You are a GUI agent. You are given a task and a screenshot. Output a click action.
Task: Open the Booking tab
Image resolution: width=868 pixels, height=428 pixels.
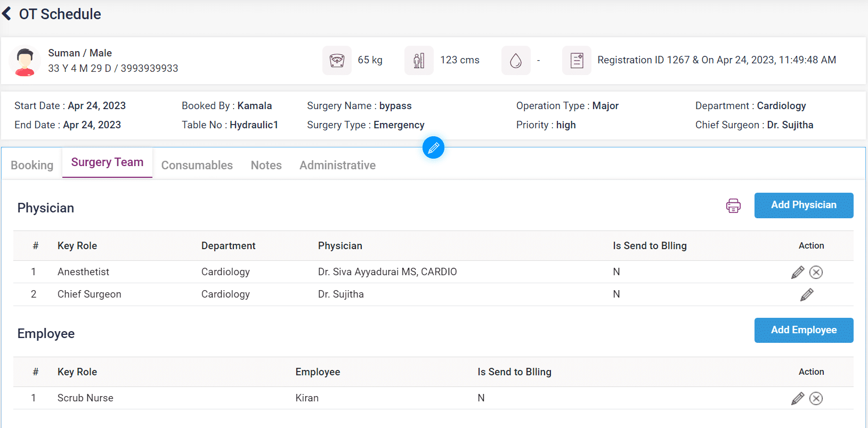(32, 166)
